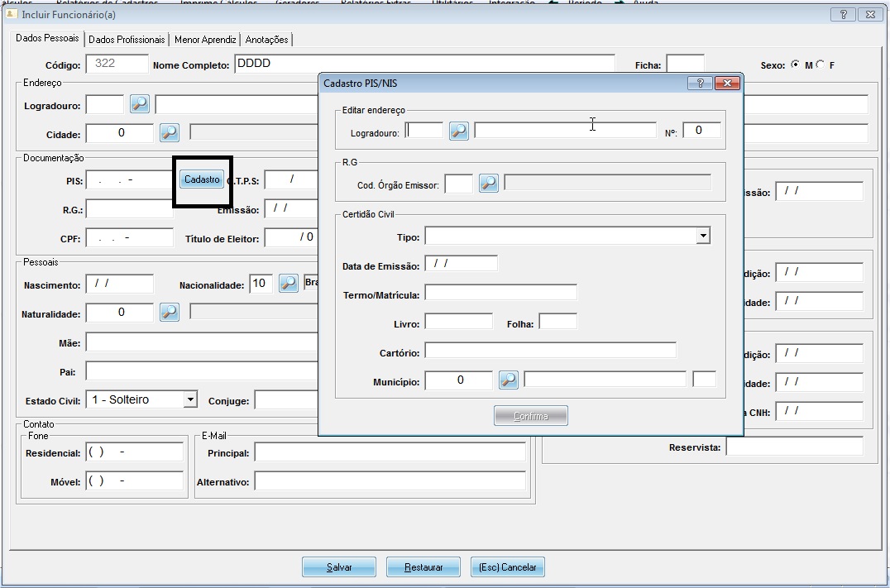
Task: Switch to the Dados Profissionais tab
Action: pos(127,40)
